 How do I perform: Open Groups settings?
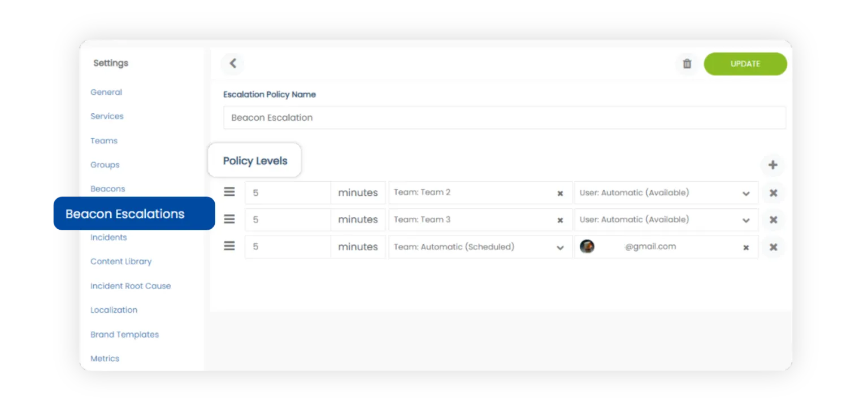[105, 165]
